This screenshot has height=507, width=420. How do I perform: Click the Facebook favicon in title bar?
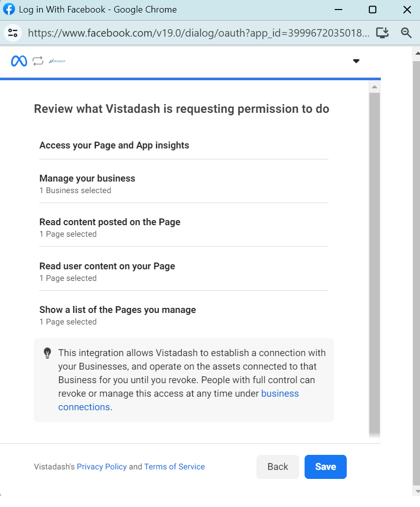point(9,9)
